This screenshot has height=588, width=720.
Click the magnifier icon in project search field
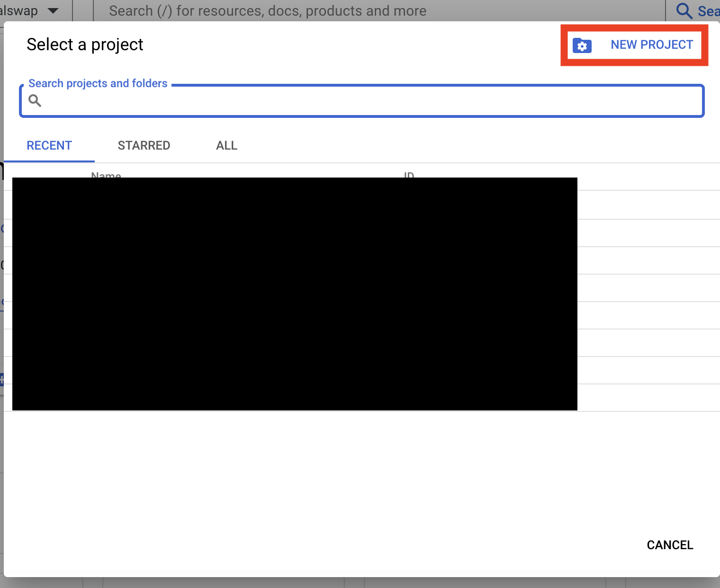click(35, 100)
